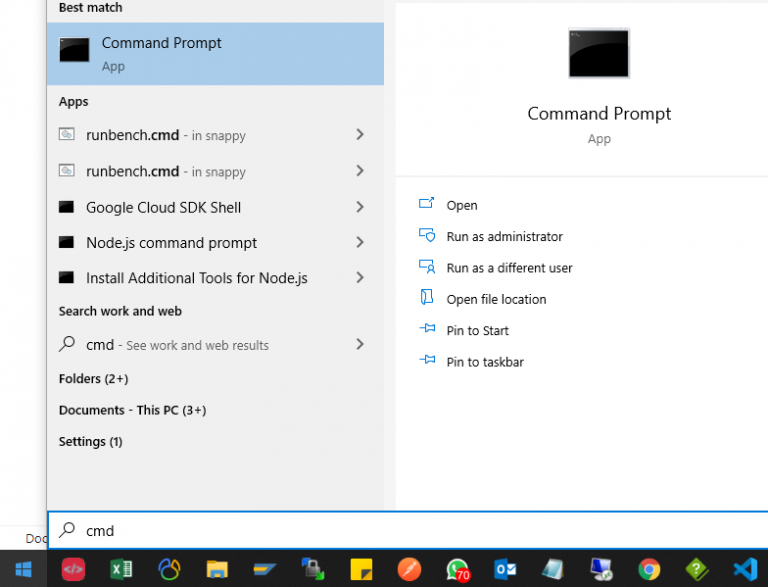Click the magnifier icon next to cmd web result

click(x=67, y=344)
